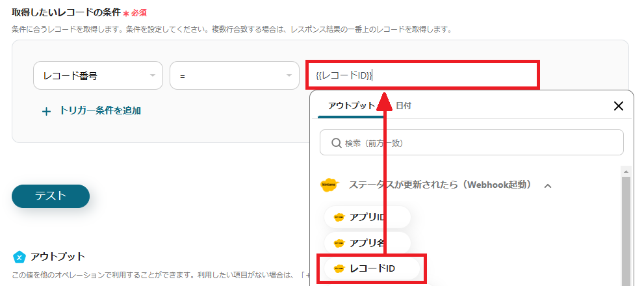Click the {{レコードID}} value input field
Viewport: 644px width, 286px height.
coord(422,75)
